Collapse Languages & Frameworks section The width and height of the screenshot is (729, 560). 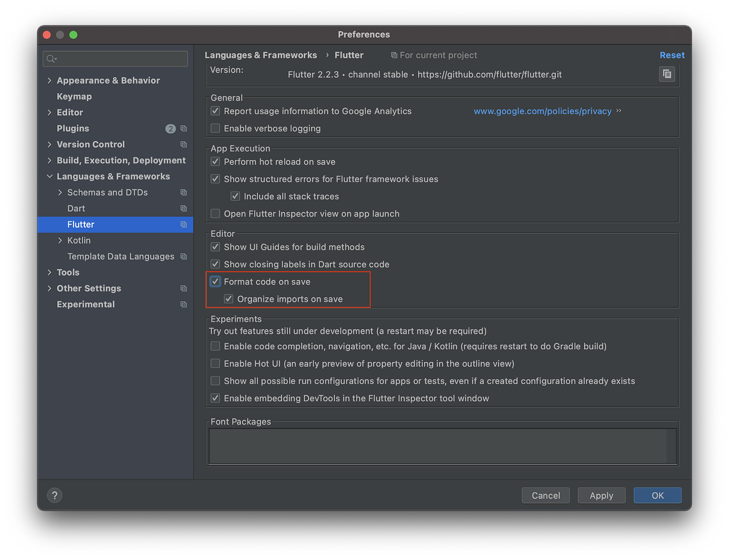pos(49,177)
